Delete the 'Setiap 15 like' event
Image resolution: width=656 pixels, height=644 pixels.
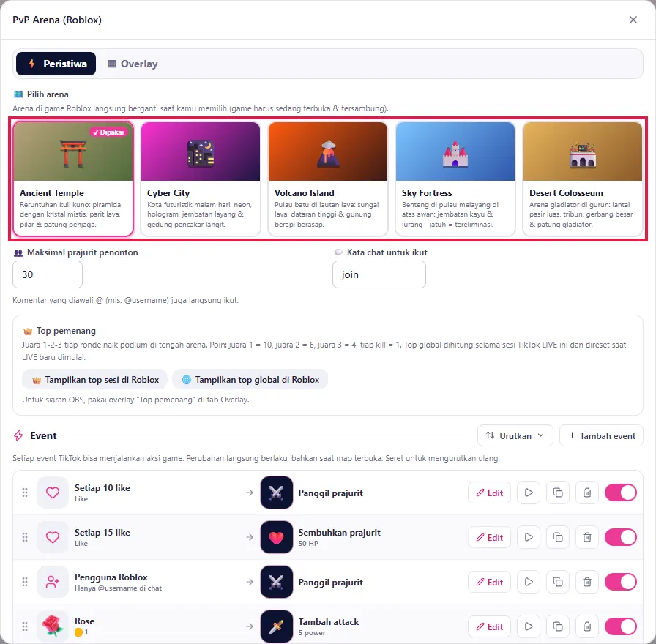coord(587,537)
